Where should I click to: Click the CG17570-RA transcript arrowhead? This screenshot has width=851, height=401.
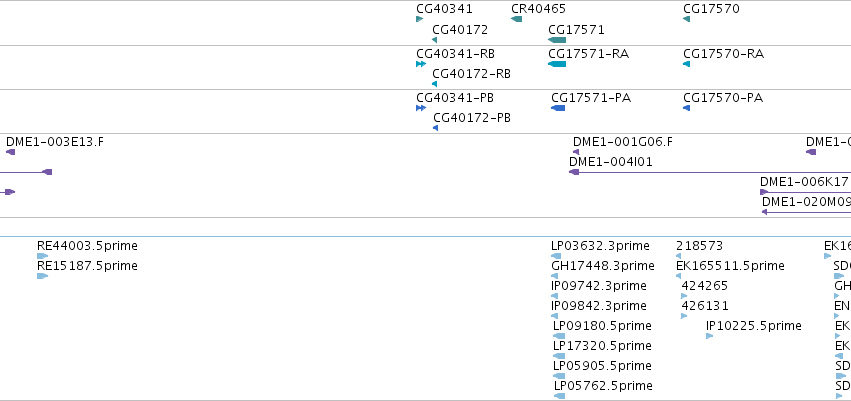click(687, 64)
